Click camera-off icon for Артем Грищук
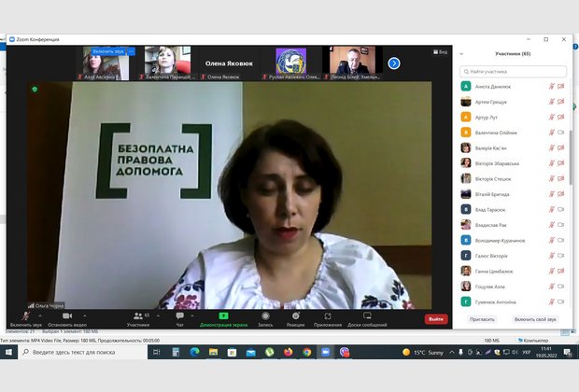579x392 pixels. tap(561, 102)
